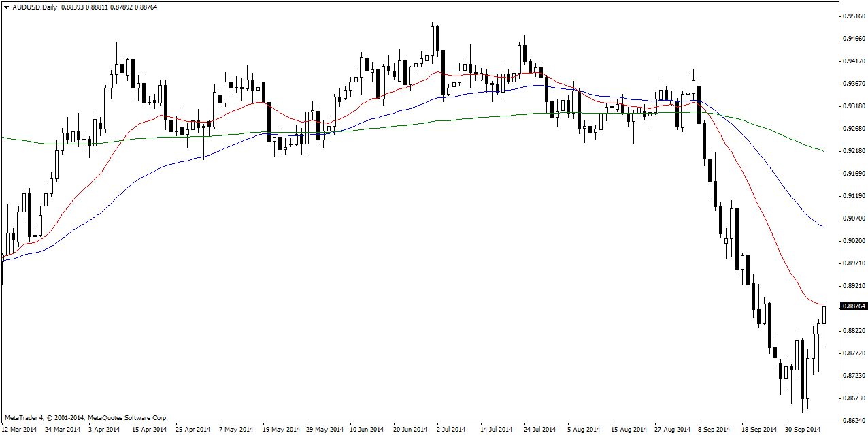The width and height of the screenshot is (868, 435).
Task: Click the AUDUSD,Daily chart title text
Action: [35, 7]
